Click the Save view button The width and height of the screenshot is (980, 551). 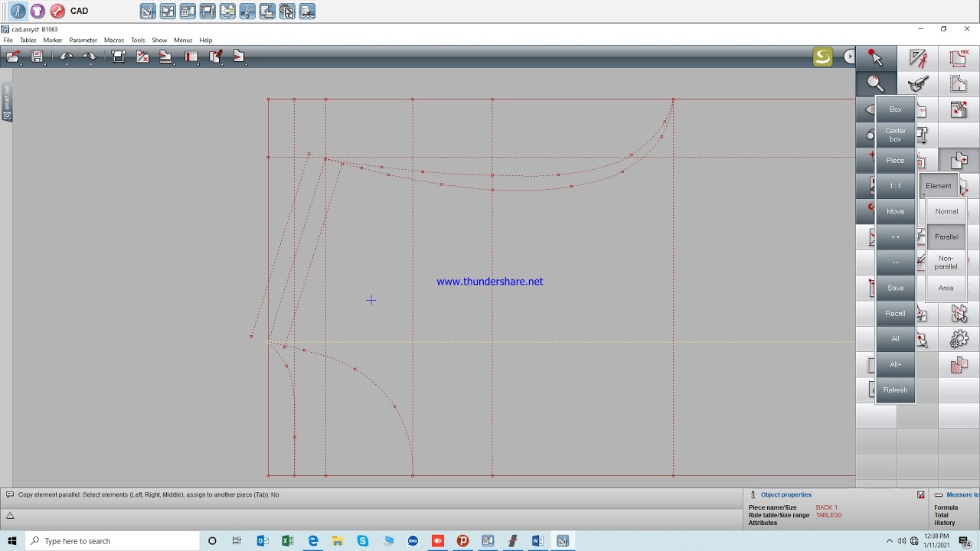pos(895,288)
